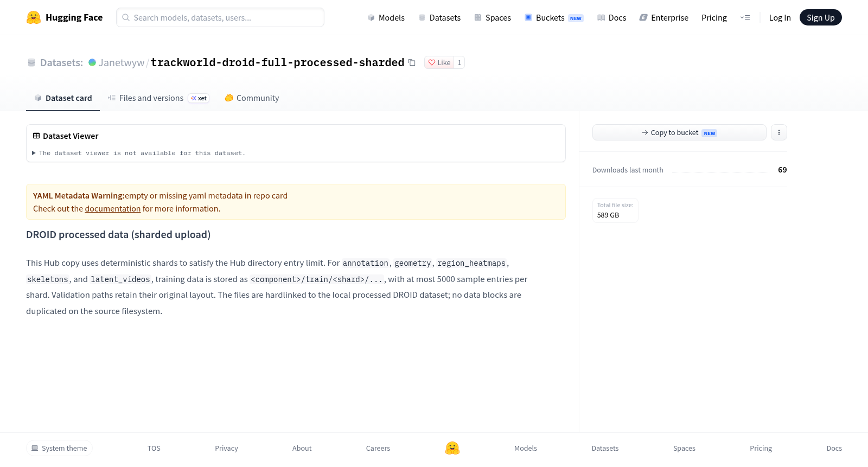
Task: Click the 589 GB total file size value
Action: point(608,215)
